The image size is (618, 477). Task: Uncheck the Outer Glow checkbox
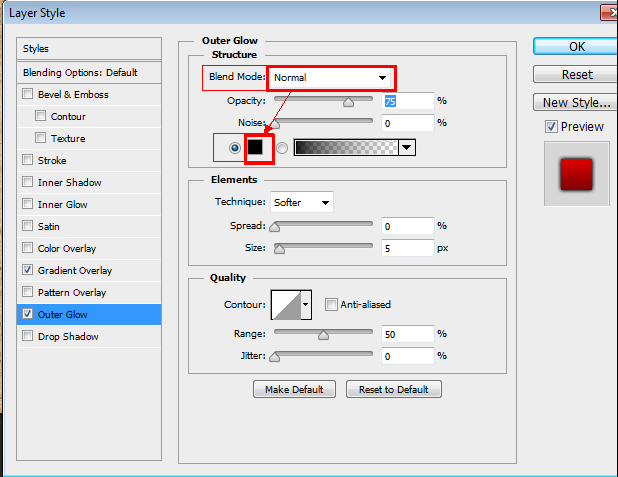pyautogui.click(x=28, y=314)
